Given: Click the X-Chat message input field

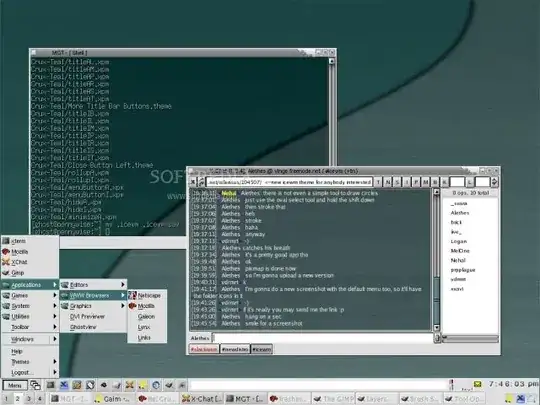Looking at the screenshot, I should pyautogui.click(x=322, y=338).
